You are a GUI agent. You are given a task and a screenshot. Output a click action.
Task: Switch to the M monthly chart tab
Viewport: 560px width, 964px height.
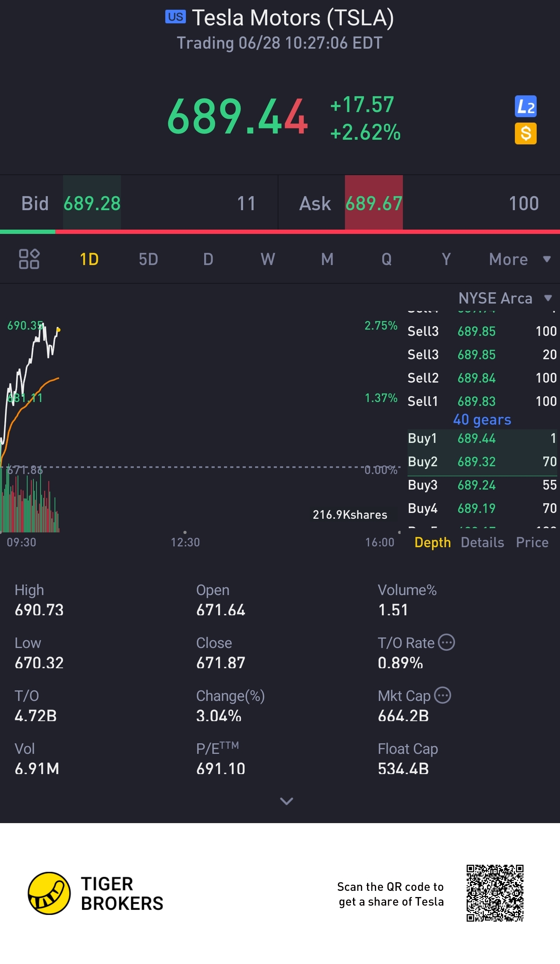pos(327,259)
